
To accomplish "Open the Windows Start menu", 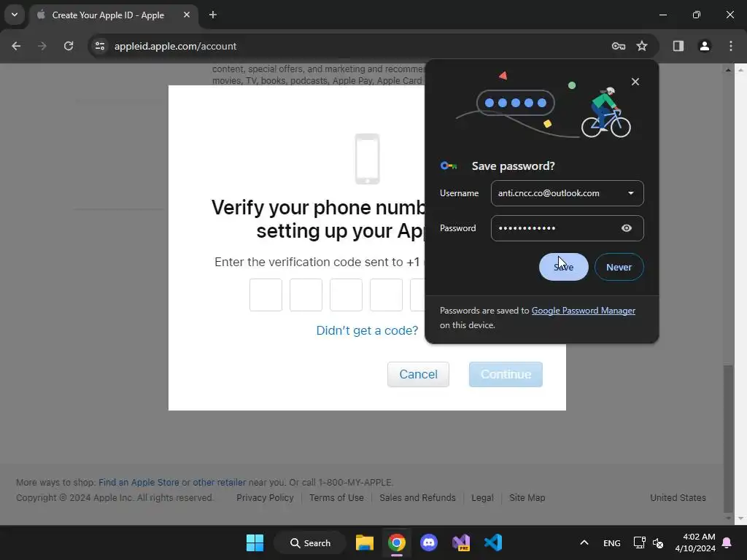I will coord(255,542).
